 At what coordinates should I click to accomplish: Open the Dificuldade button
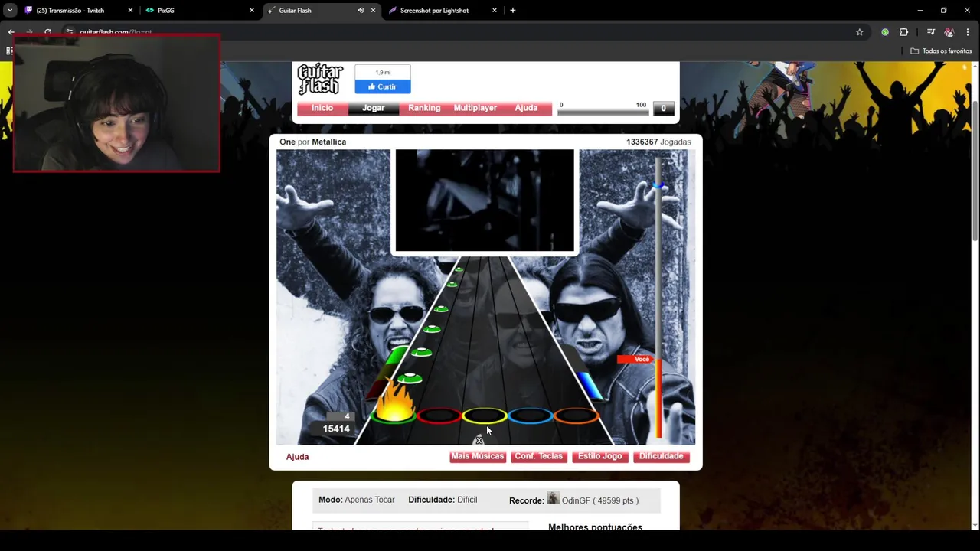661,456
